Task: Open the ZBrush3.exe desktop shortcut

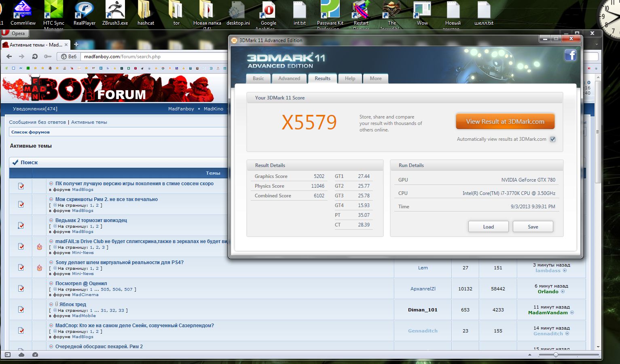Action: (x=115, y=13)
